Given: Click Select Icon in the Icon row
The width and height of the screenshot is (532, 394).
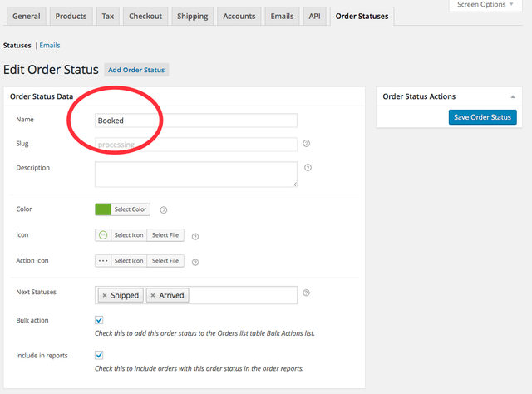Looking at the screenshot, I should (x=129, y=235).
